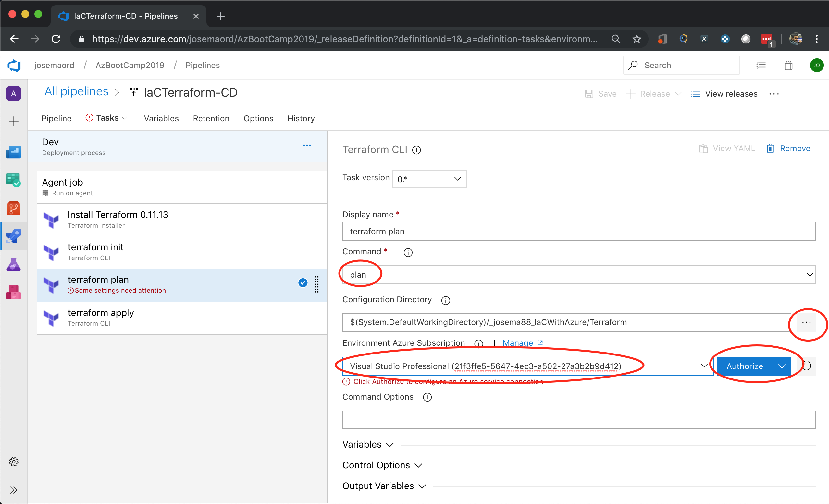829x504 pixels.
Task: Add a task to Agent job
Action: [x=301, y=186]
